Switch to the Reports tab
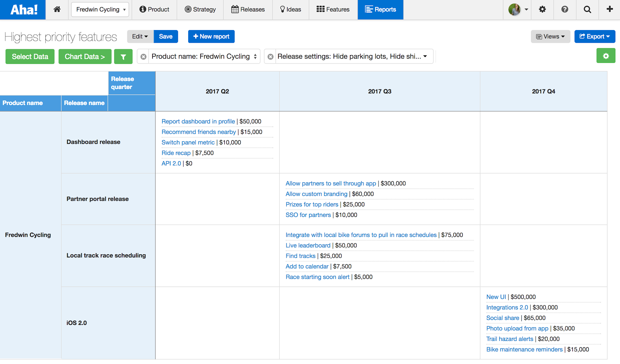The image size is (620, 364). [380, 9]
